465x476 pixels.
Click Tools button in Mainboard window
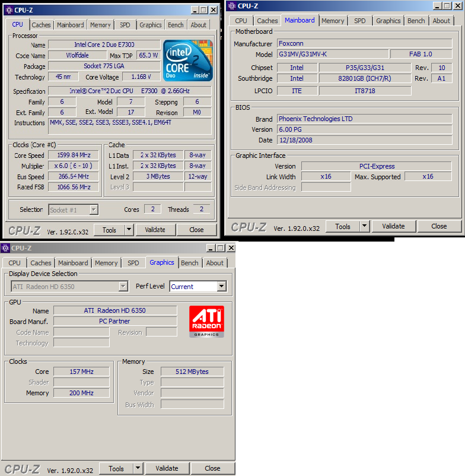[x=343, y=226]
